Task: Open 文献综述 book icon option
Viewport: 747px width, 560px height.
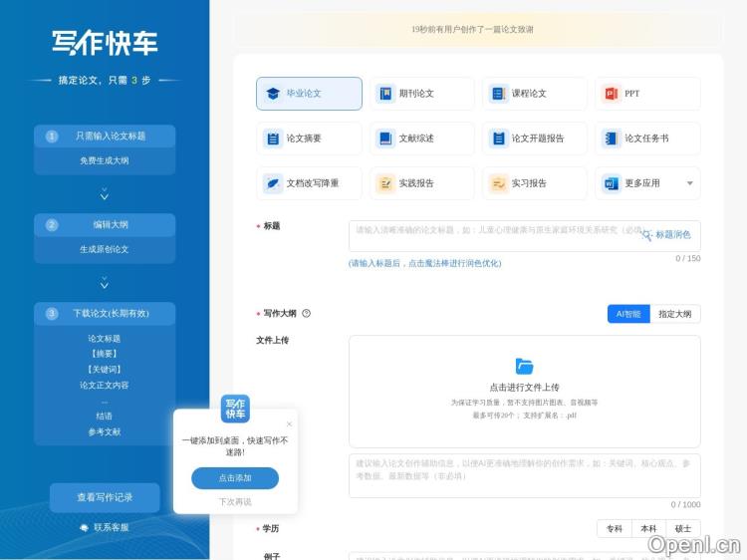Action: (x=385, y=139)
